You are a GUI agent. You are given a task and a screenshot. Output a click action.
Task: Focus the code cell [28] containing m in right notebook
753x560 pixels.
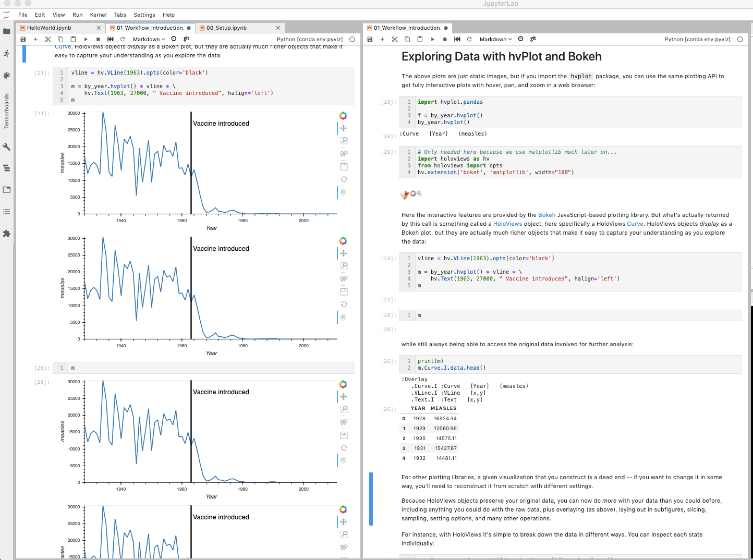(570, 315)
